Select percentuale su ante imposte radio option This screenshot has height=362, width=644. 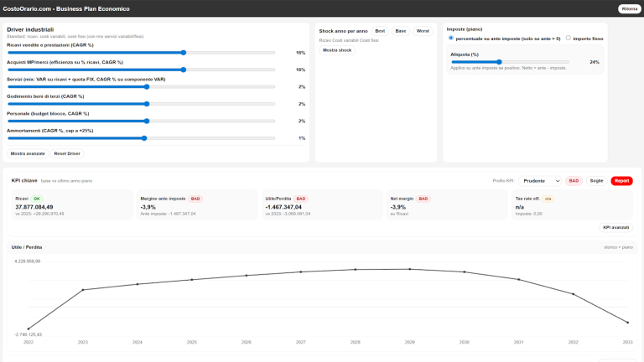451,38
